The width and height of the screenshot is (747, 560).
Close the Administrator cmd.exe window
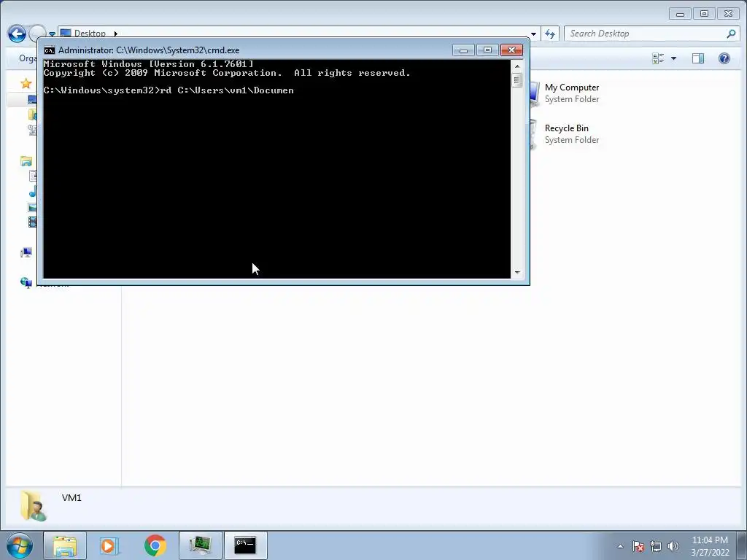(511, 50)
